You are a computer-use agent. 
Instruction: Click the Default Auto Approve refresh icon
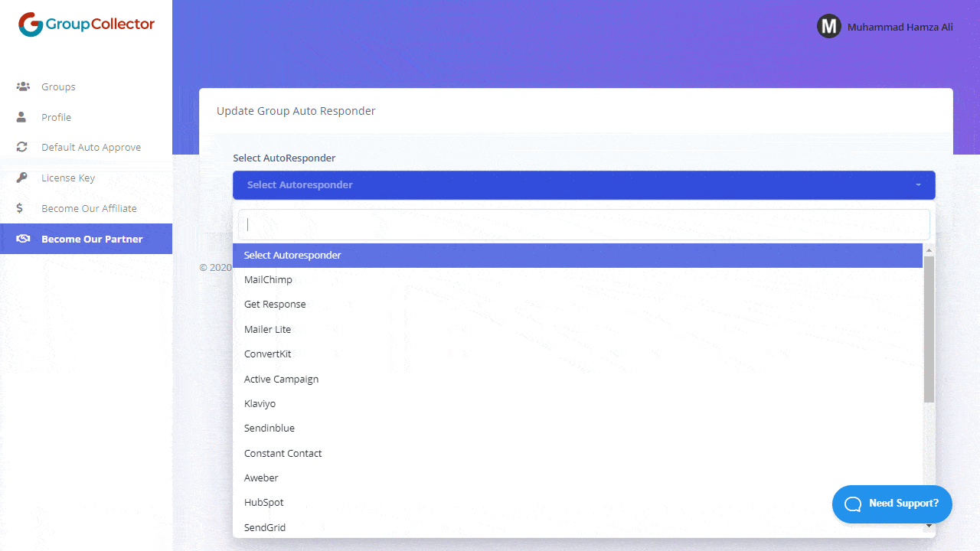pyautogui.click(x=22, y=147)
